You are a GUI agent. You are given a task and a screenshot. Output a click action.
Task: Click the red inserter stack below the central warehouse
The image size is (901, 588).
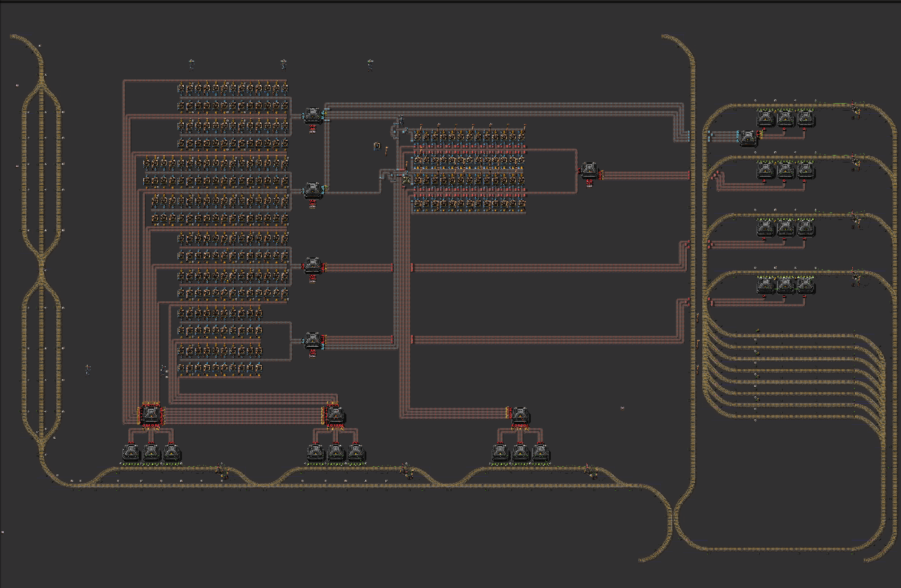tap(589, 183)
